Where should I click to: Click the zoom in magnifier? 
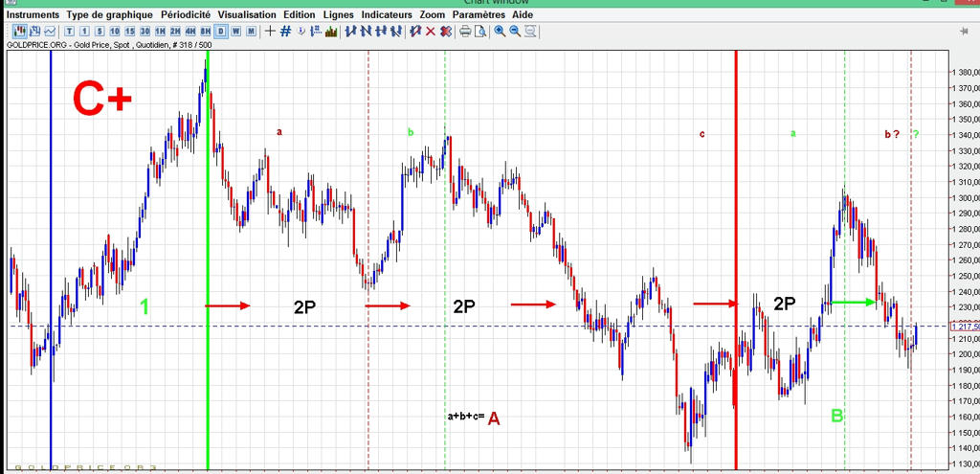tap(500, 32)
